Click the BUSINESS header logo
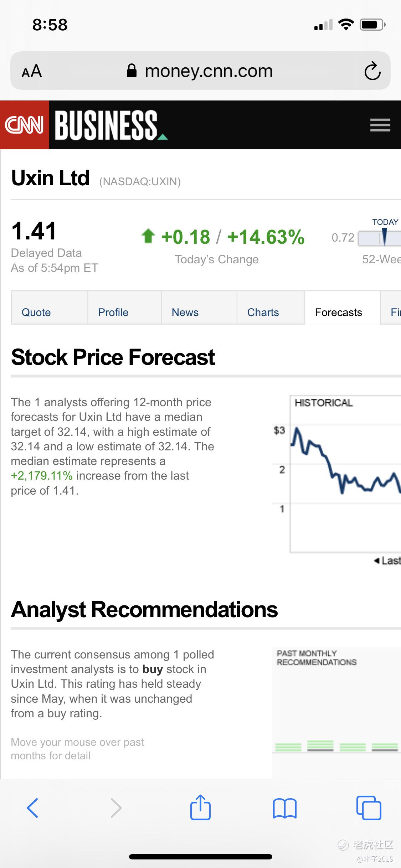The width and height of the screenshot is (401, 868). click(107, 125)
